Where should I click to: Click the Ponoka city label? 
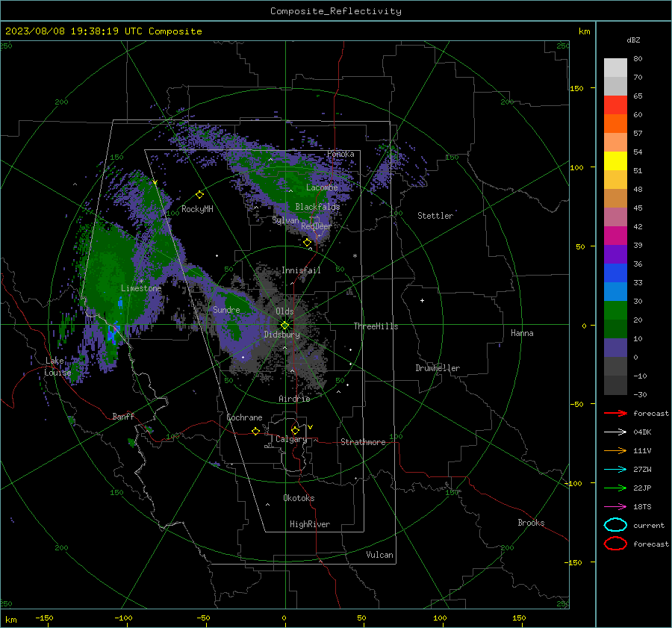pyautogui.click(x=340, y=154)
